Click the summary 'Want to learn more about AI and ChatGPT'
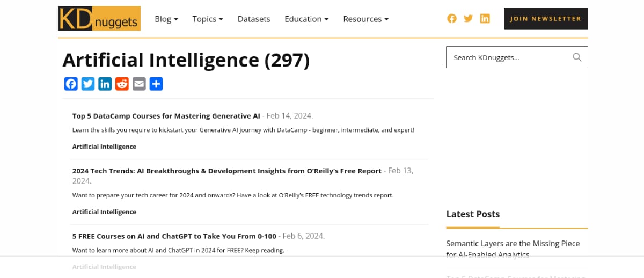This screenshot has width=644, height=278. click(178, 250)
